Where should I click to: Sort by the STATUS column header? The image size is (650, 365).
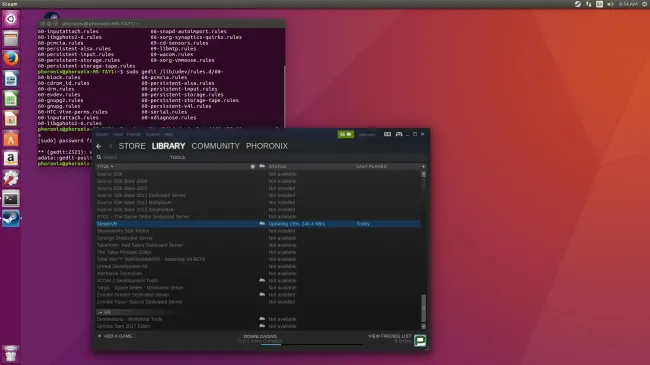coord(277,166)
